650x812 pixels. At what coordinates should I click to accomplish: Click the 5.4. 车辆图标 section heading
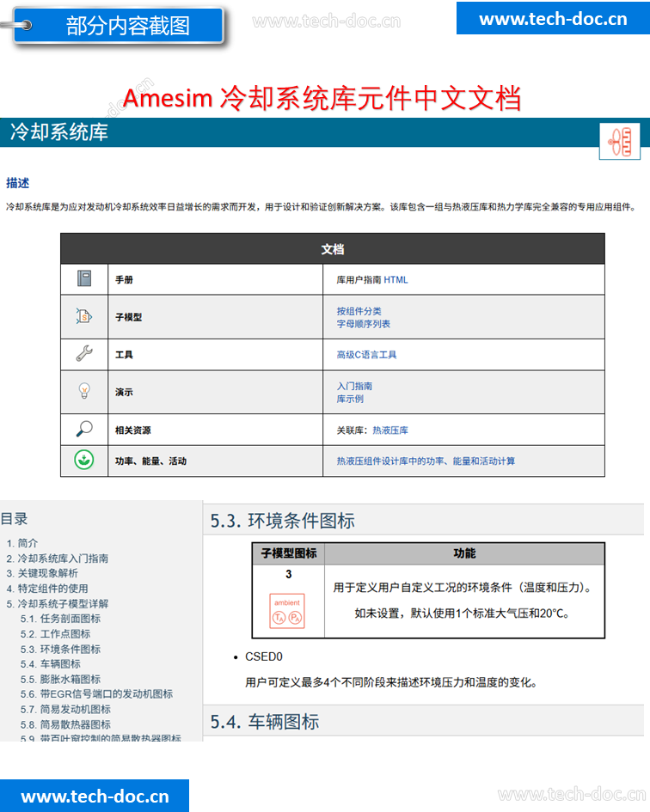[x=264, y=722]
